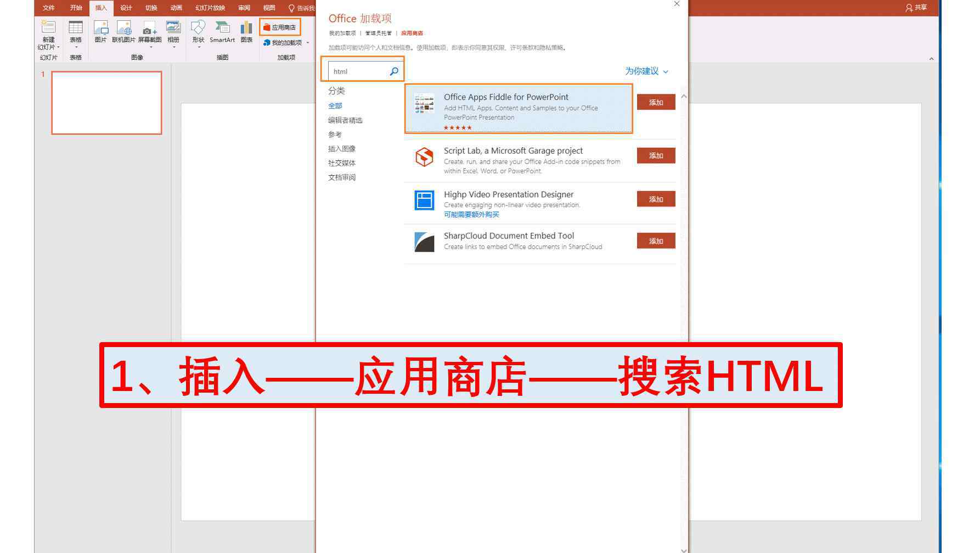Switch to the 开始 tab
Image resolution: width=980 pixels, height=553 pixels.
pos(76,8)
